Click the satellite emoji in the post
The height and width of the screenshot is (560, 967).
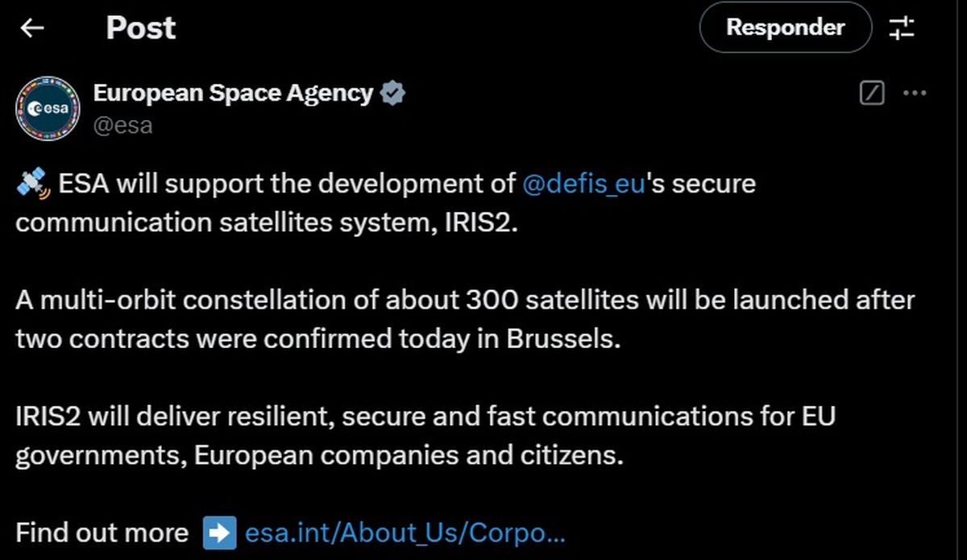34,184
